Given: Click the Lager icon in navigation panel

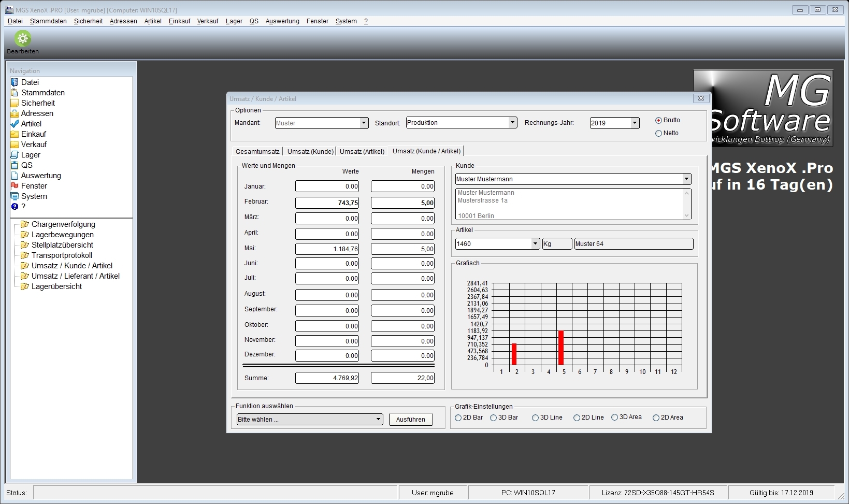Looking at the screenshot, I should pyautogui.click(x=15, y=155).
